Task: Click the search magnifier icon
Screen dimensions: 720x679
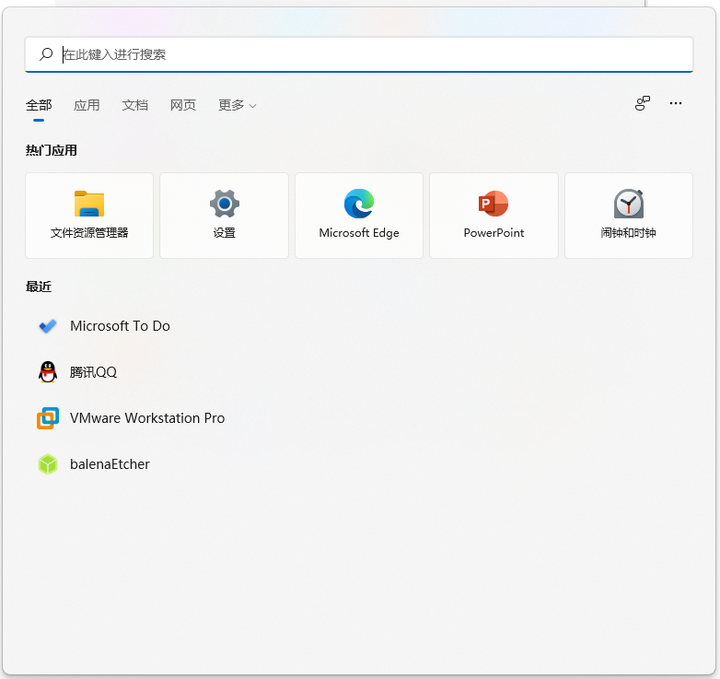Action: click(x=46, y=54)
